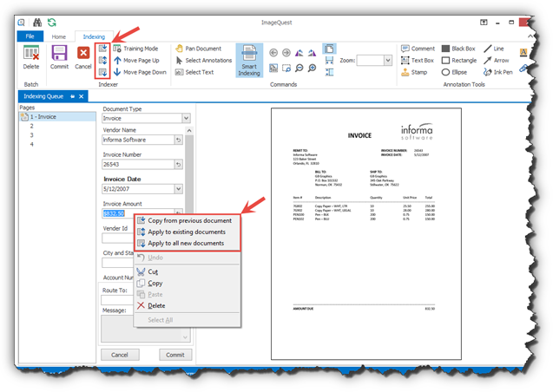The image size is (553, 392).
Task: Click the fit-to-width icon
Action: tap(329, 60)
